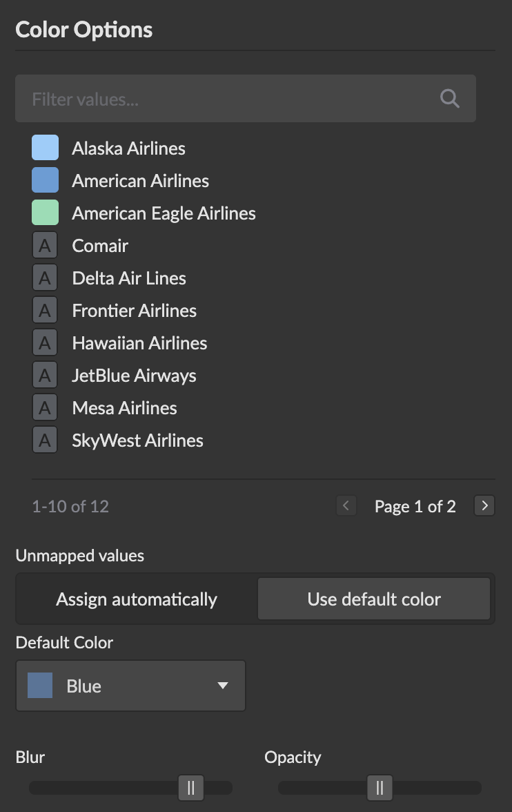Click the Opacity slider handle
512x812 pixels.
[x=380, y=787]
